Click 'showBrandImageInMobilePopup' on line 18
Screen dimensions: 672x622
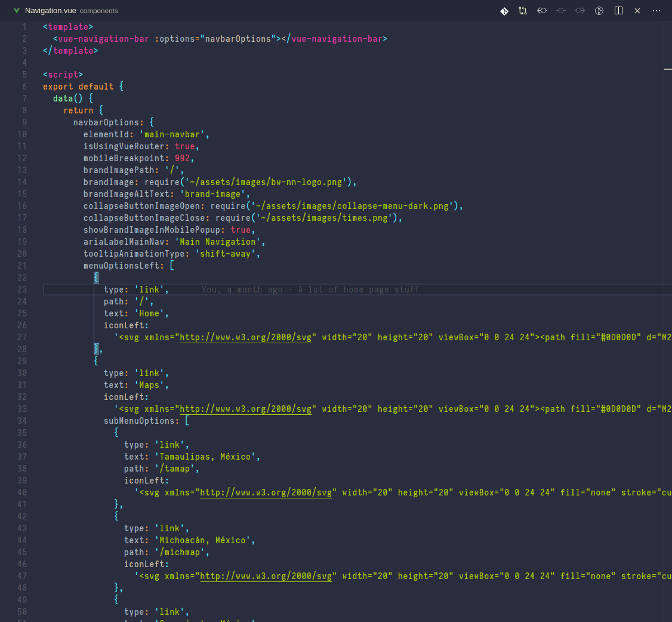click(152, 230)
